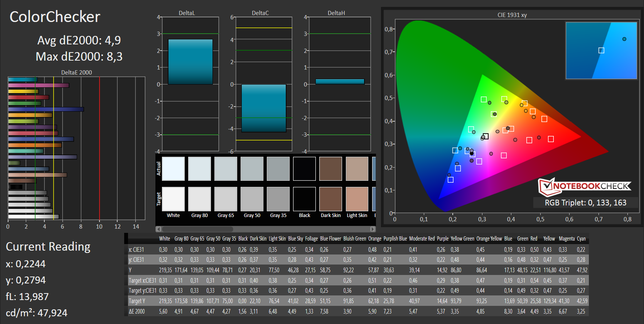
Task: Click the swatch strip right scroll arrow
Action: [373, 229]
